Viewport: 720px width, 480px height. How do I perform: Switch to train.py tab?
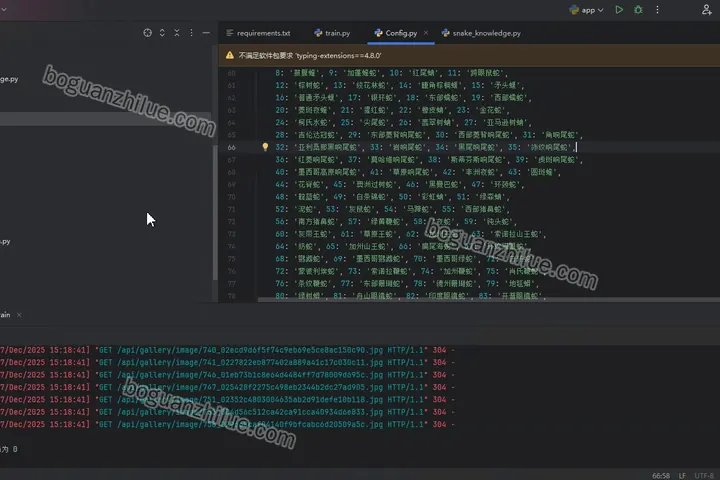tap(332, 33)
